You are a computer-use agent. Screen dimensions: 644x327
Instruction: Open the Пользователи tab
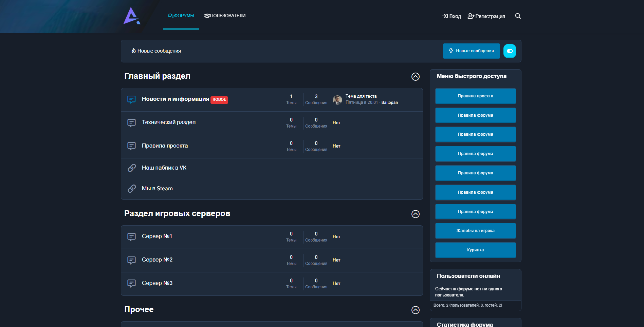coord(225,16)
